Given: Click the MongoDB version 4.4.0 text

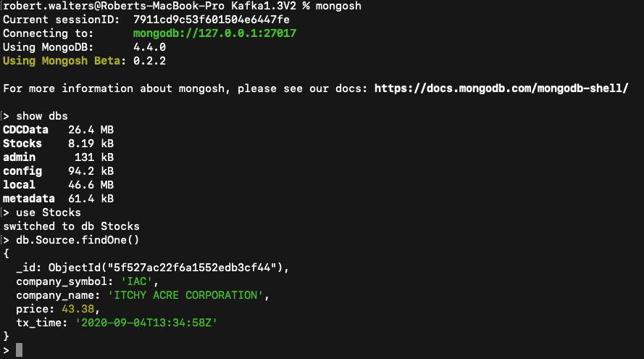Looking at the screenshot, I should point(149,47).
